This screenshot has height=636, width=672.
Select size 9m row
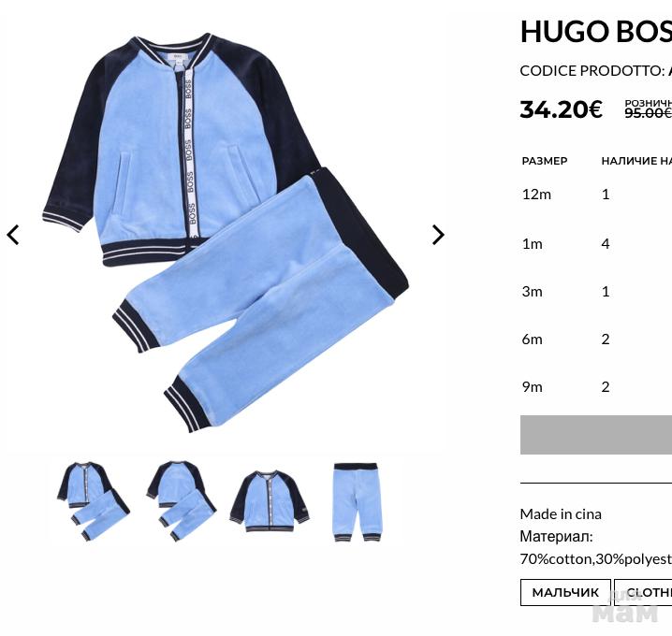click(x=596, y=386)
